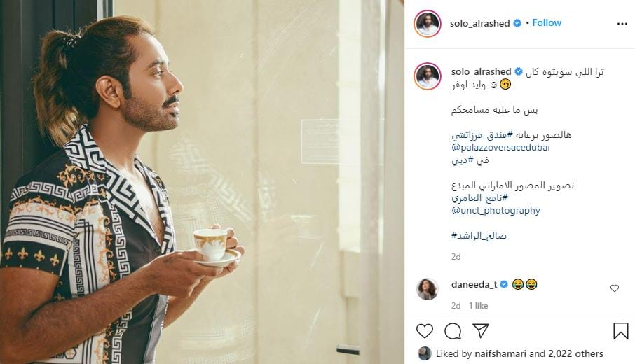Image resolution: width=635 pixels, height=364 pixels.
Task: View the 1 like on daneeda_t's comment
Action: coord(478,306)
